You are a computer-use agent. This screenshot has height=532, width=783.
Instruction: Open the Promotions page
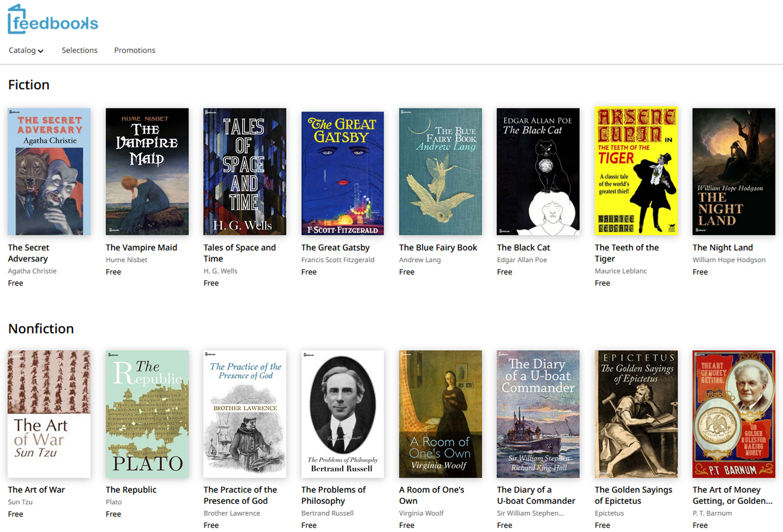pos(135,51)
